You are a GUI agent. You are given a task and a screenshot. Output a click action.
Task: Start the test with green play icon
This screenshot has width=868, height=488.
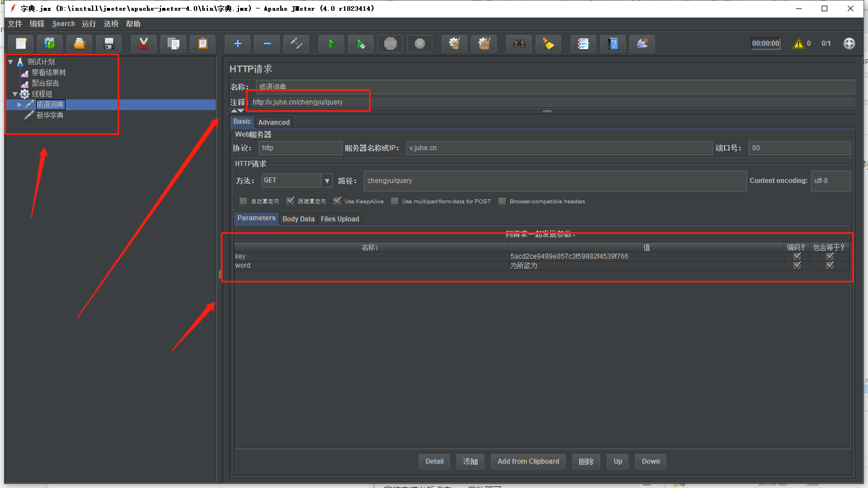coord(332,43)
